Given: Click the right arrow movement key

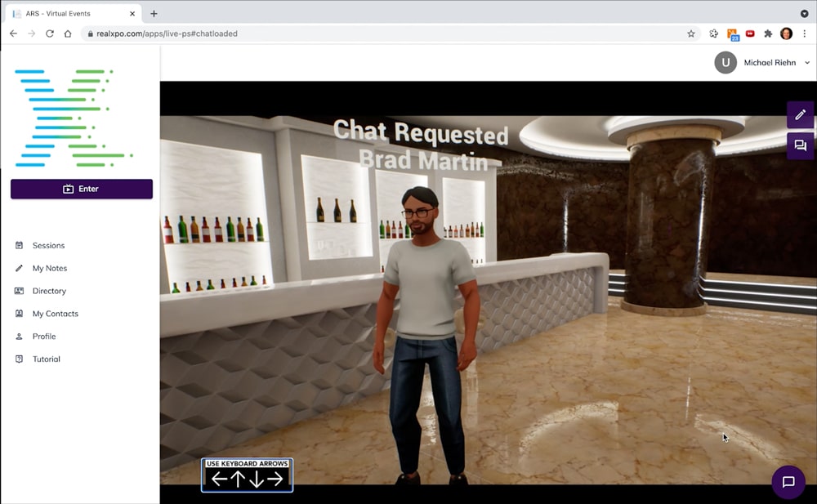Looking at the screenshot, I should click(275, 479).
